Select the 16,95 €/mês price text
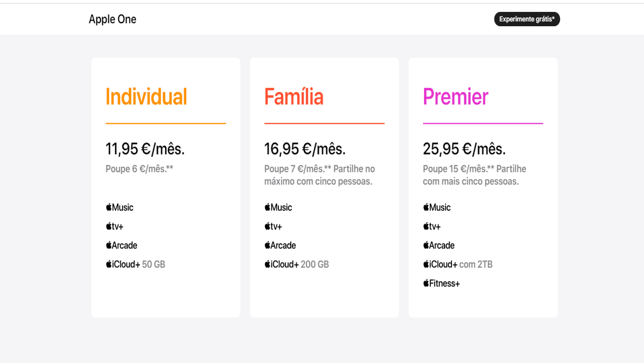 (305, 149)
